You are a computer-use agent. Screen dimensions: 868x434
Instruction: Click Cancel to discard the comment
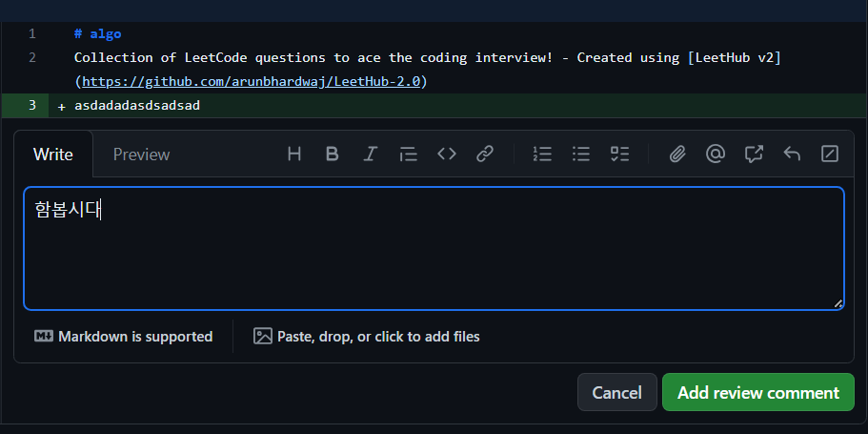point(616,392)
